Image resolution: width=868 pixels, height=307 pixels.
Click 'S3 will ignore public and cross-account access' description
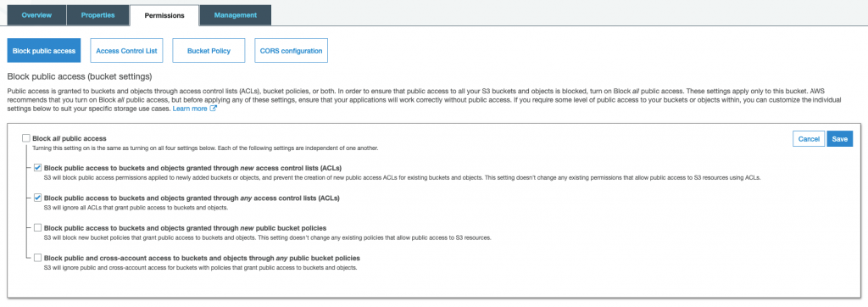pyautogui.click(x=201, y=268)
